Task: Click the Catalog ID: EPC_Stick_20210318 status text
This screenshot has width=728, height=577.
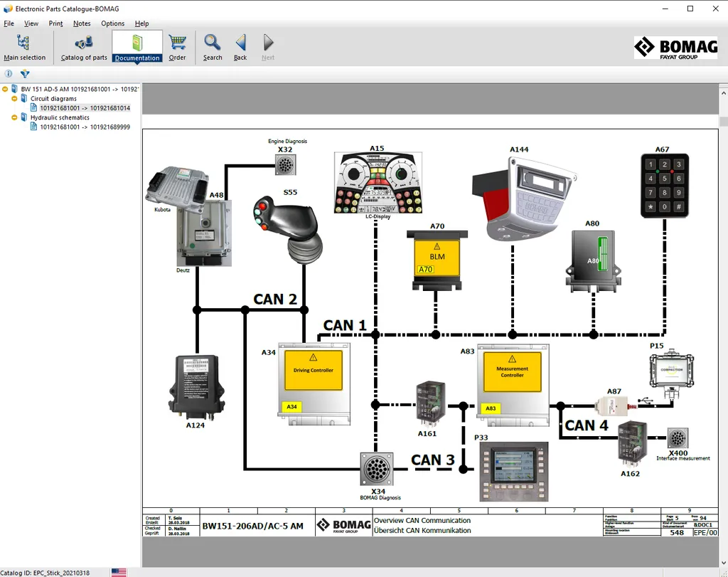Action: click(x=45, y=573)
